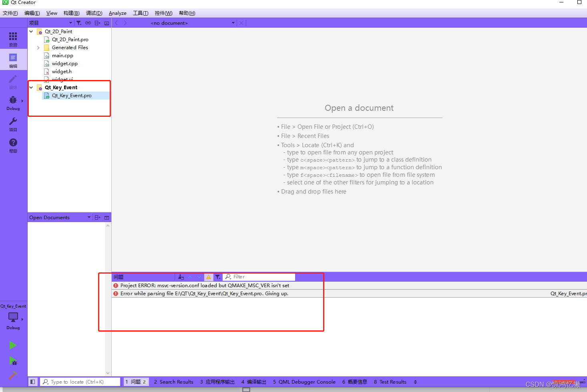Select Qt_Key_Event.pro file
This screenshot has height=392, width=587.
(72, 96)
